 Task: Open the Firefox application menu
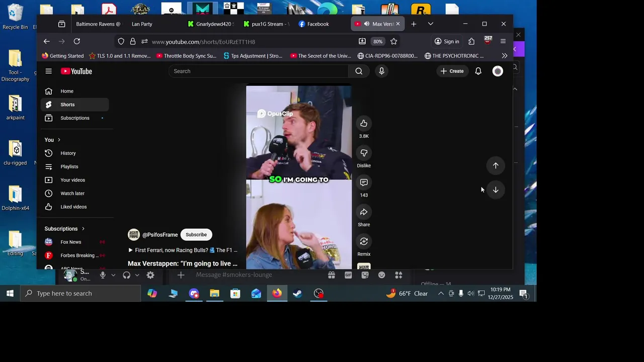(503, 41)
